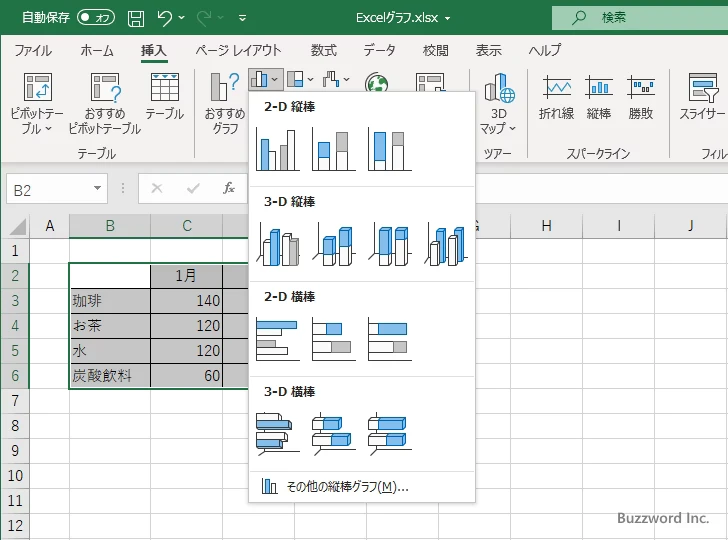Switch to the ホーム tab

[x=97, y=50]
